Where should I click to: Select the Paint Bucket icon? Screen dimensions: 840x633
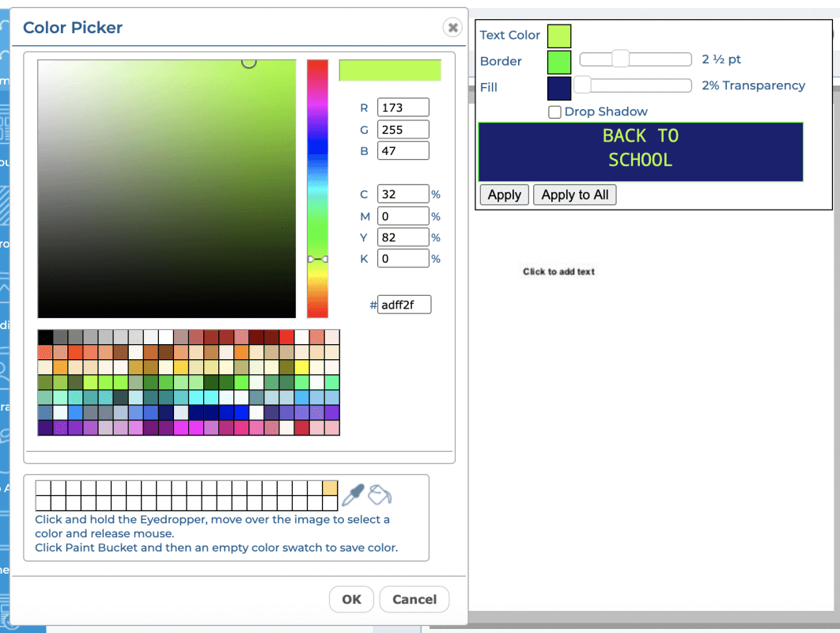pos(380,495)
